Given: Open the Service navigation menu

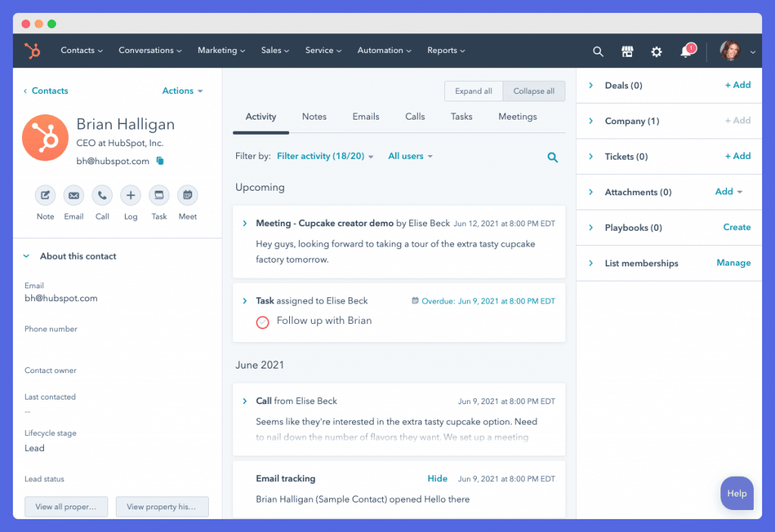Looking at the screenshot, I should pyautogui.click(x=323, y=51).
